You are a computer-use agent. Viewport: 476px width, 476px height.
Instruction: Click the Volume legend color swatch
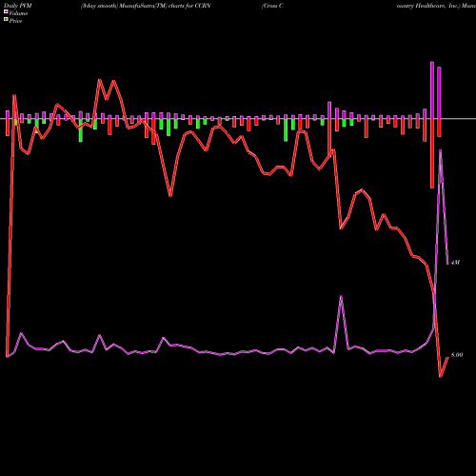pos(6,11)
